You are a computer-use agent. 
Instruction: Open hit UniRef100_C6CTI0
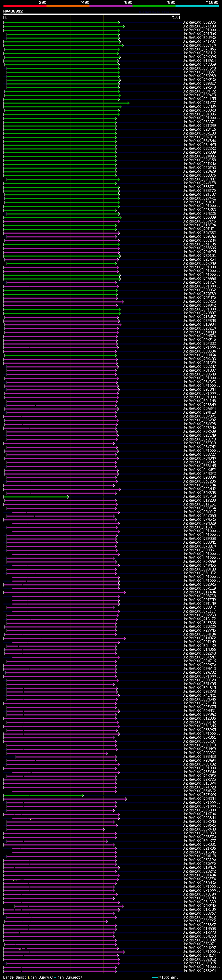(199, 45)
